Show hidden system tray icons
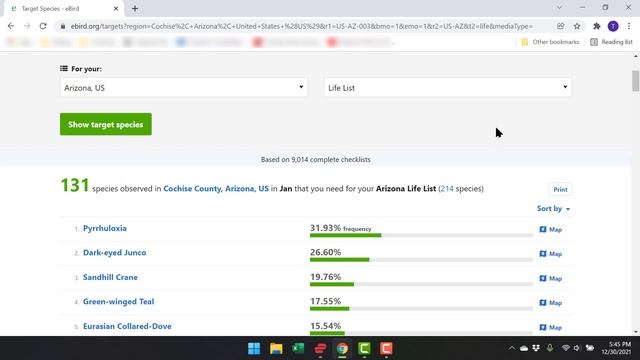 (x=511, y=348)
